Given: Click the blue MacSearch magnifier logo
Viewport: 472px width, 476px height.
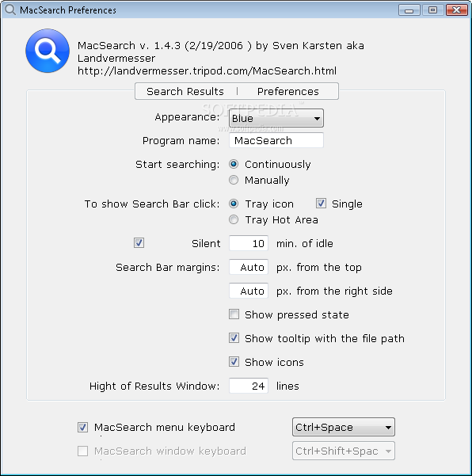Looking at the screenshot, I should coord(48,51).
